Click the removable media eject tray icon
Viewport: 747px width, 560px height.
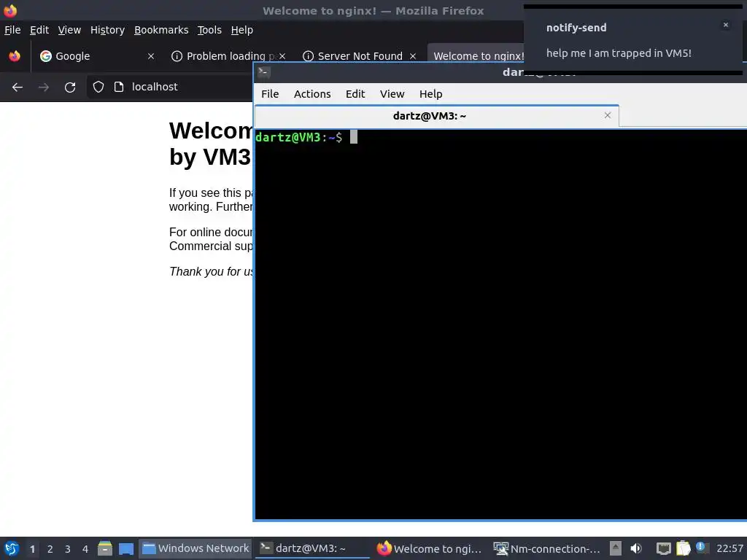click(616, 548)
